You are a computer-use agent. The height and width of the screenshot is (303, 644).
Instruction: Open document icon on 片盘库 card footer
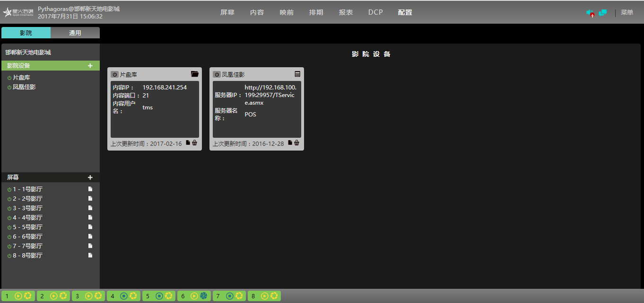pos(188,143)
